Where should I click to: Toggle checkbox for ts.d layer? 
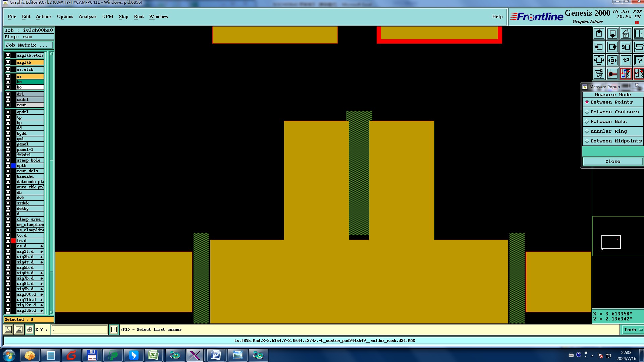8,241
